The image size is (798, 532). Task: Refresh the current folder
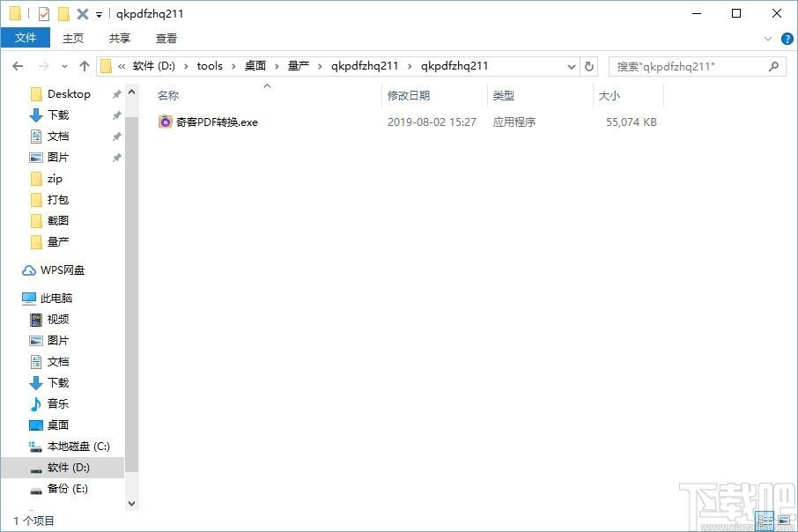589,67
